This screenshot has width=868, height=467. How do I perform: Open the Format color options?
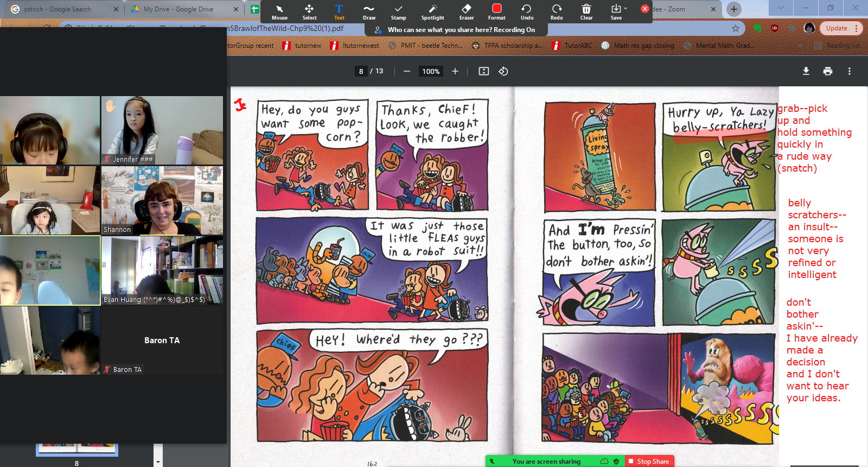coord(496,12)
